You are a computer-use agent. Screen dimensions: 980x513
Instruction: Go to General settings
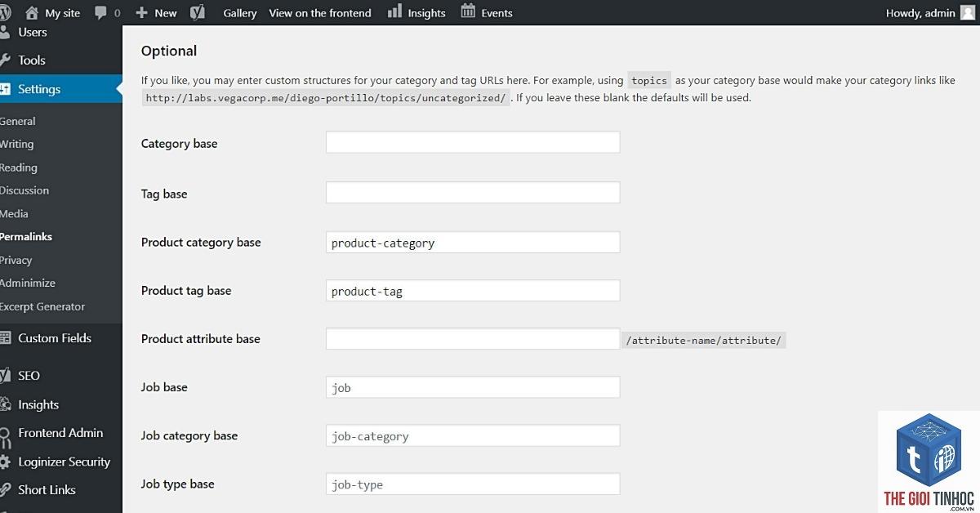pyautogui.click(x=18, y=121)
